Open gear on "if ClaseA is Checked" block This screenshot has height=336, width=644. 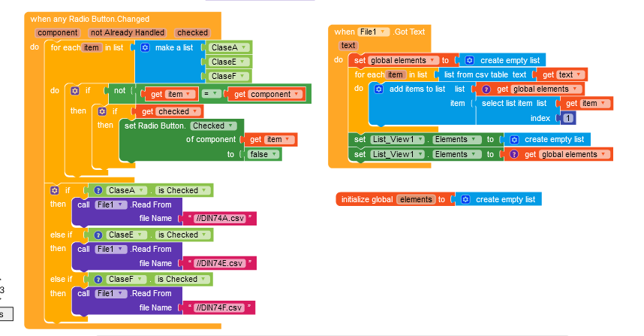tap(55, 190)
